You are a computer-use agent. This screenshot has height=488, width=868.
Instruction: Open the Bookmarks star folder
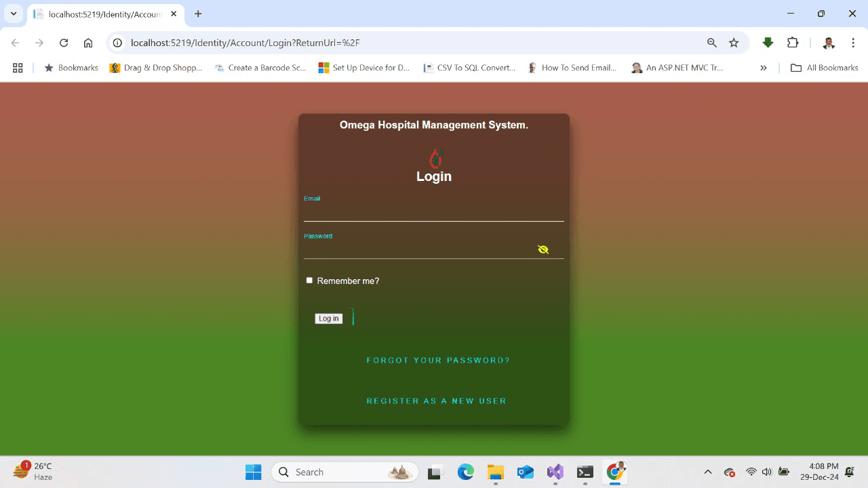[71, 68]
